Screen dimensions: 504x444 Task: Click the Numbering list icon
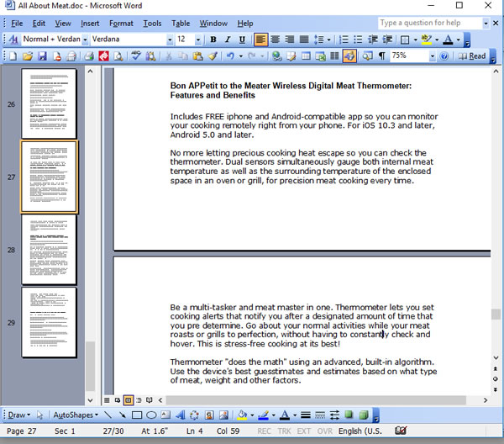344,40
